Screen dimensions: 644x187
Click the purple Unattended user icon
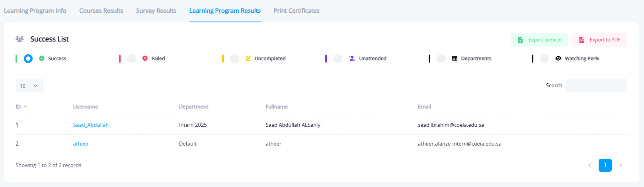pyautogui.click(x=352, y=59)
